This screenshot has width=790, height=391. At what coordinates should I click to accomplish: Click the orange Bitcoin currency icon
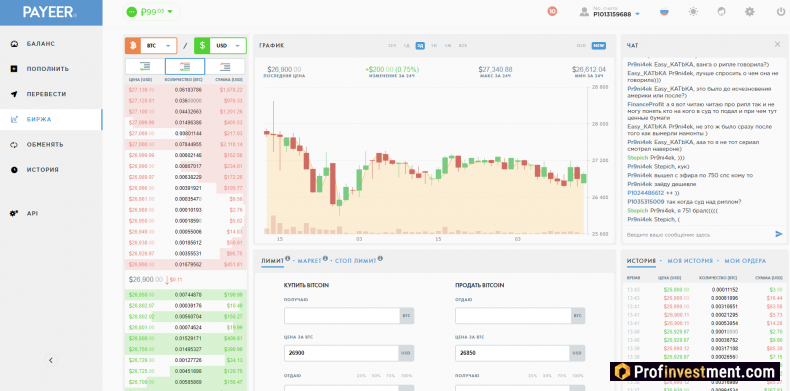133,45
